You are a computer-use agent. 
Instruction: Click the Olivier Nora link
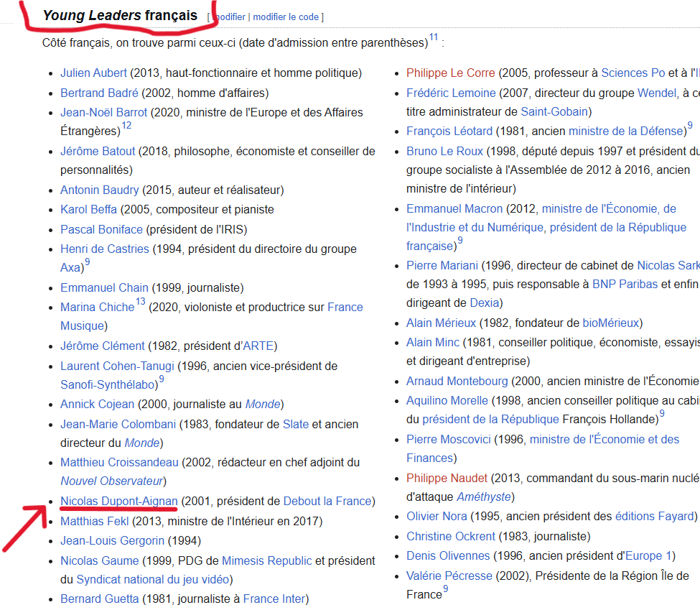click(437, 516)
